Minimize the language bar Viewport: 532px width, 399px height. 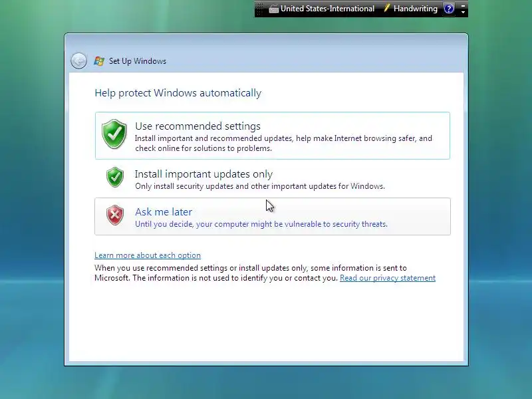(463, 5)
